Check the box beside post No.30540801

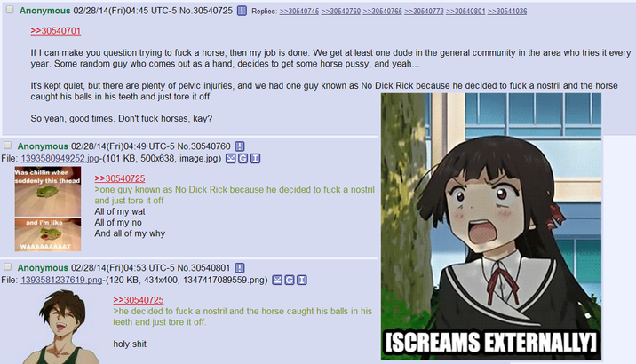tap(8, 266)
